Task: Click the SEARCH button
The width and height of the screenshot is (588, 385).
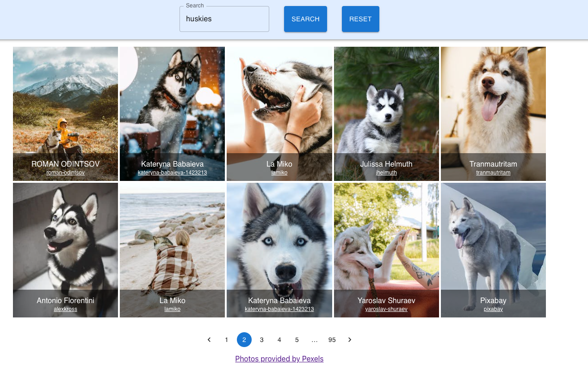Action: [x=305, y=19]
